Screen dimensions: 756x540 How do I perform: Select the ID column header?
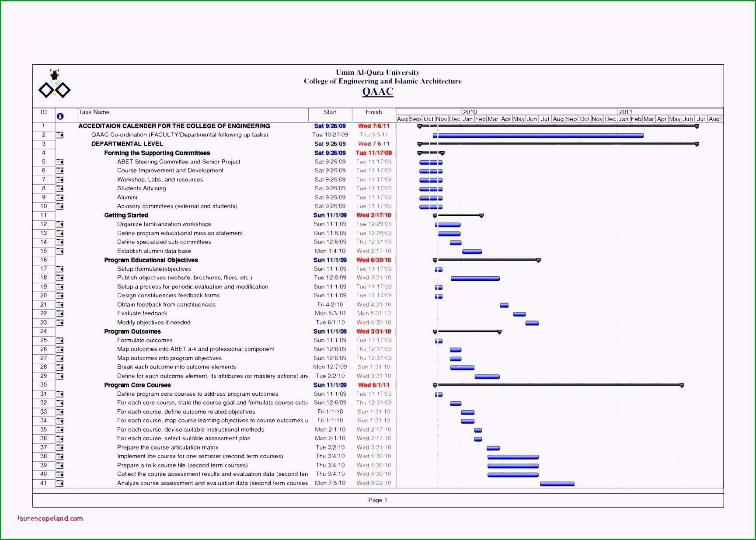coord(44,112)
